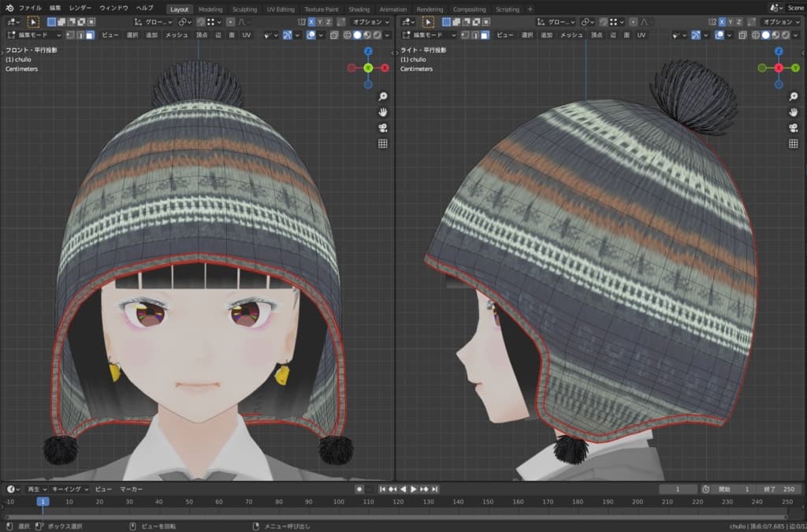Viewport: 807px width, 532px height.
Task: Click the 終了 end frame field
Action: [x=777, y=489]
